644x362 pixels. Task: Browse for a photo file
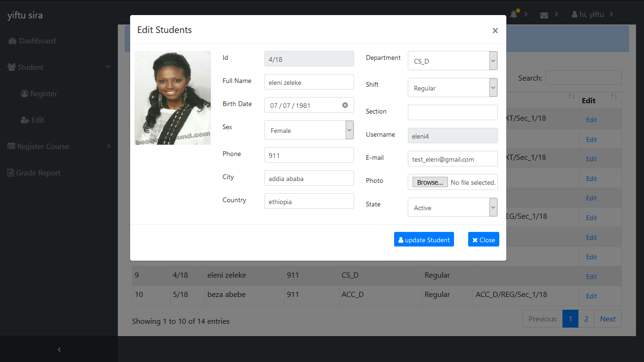click(x=430, y=182)
